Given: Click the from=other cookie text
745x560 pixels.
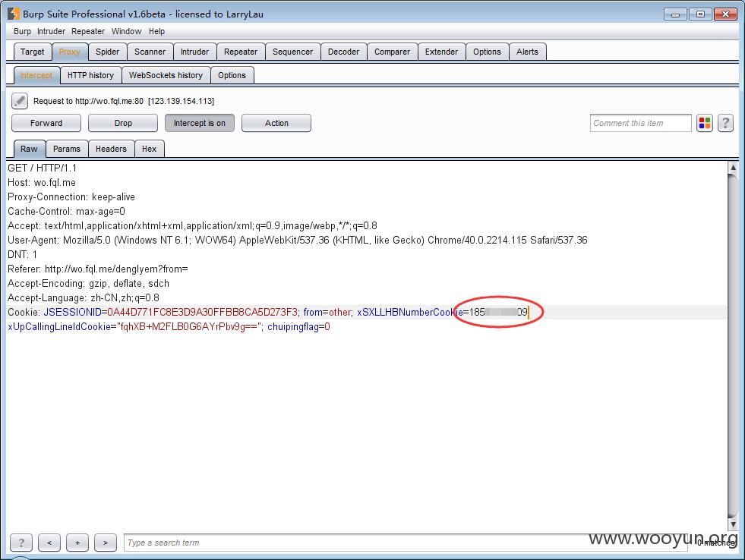Looking at the screenshot, I should coord(327,313).
